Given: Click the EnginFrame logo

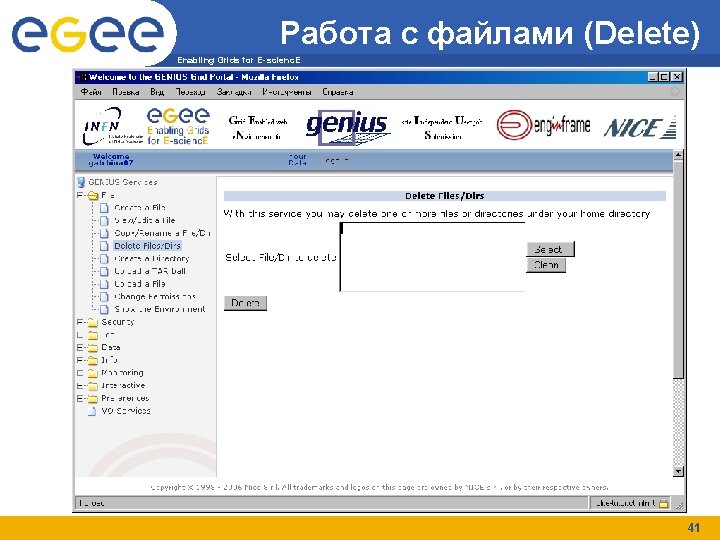Looking at the screenshot, I should [544, 124].
